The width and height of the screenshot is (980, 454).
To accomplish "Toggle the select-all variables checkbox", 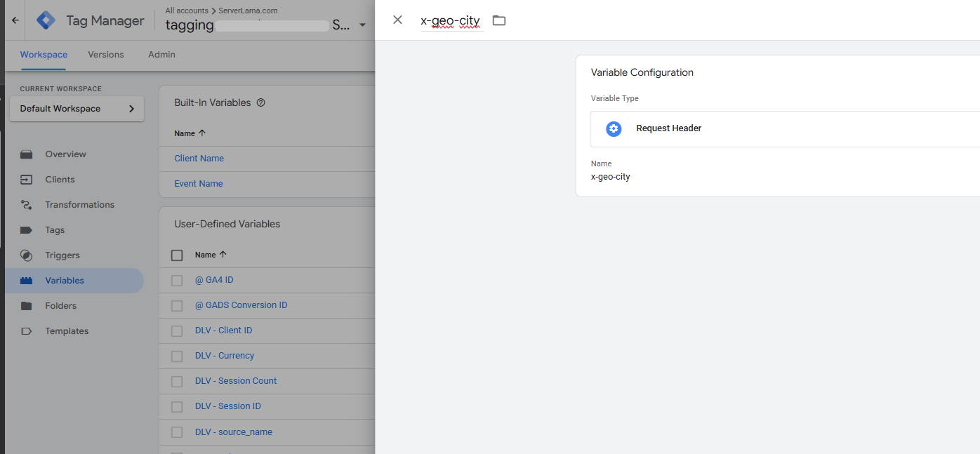I will pos(177,255).
